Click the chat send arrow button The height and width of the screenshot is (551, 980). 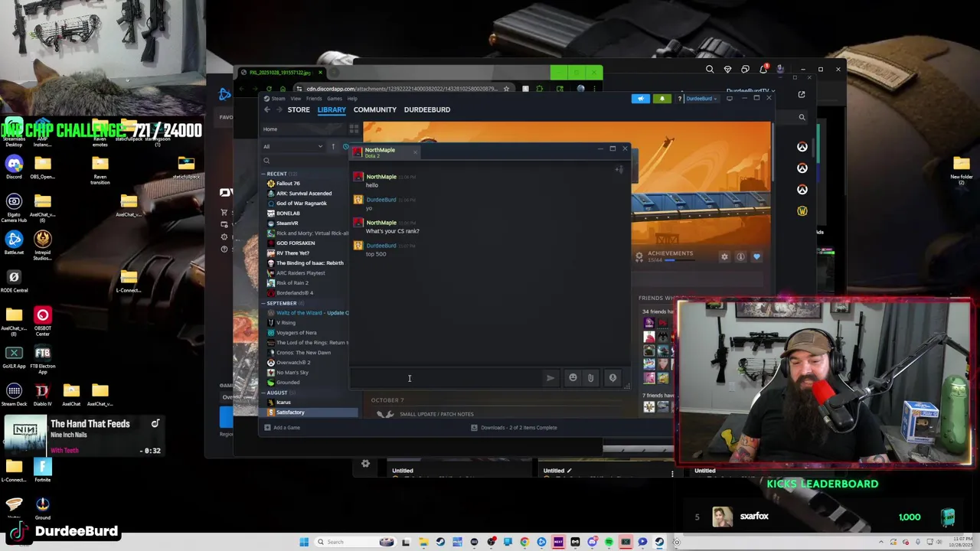550,378
